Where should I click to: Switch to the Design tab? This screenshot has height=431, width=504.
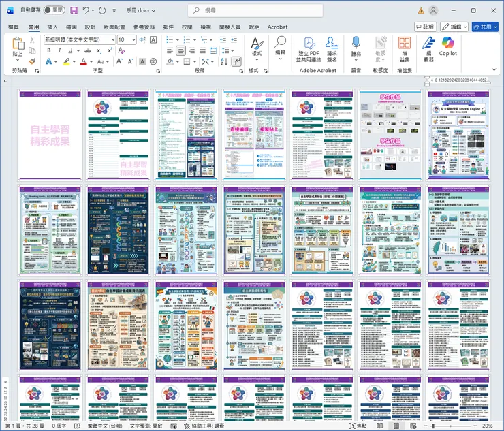(x=90, y=27)
